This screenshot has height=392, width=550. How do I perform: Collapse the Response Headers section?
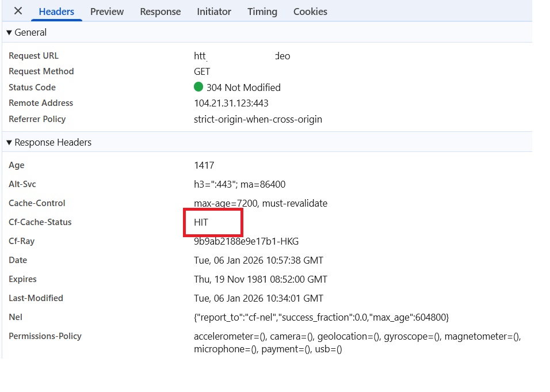pos(9,143)
